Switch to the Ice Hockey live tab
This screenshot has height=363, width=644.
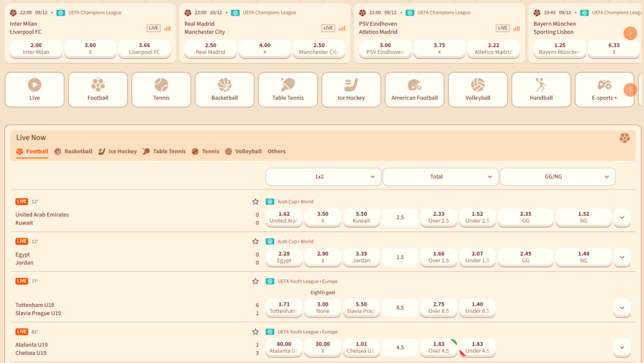point(118,152)
